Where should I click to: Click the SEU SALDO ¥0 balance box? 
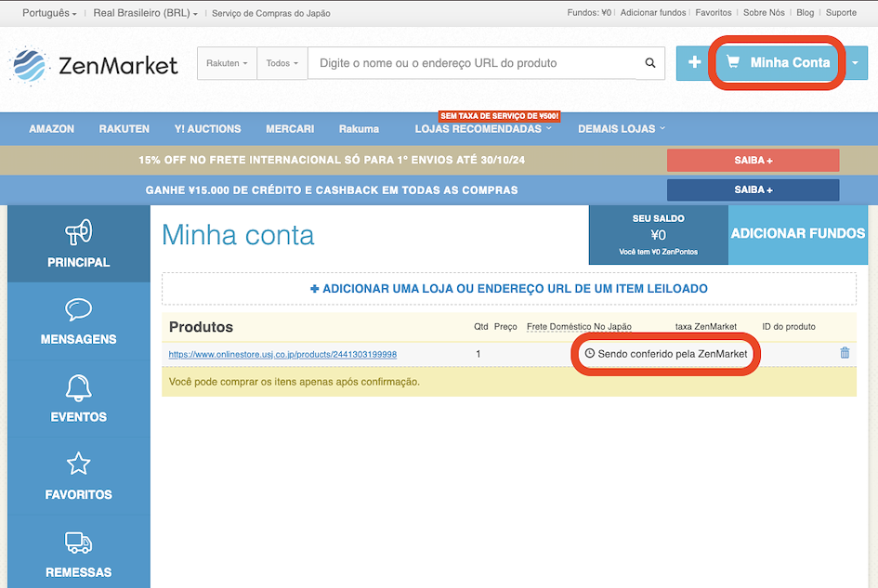[x=659, y=235]
